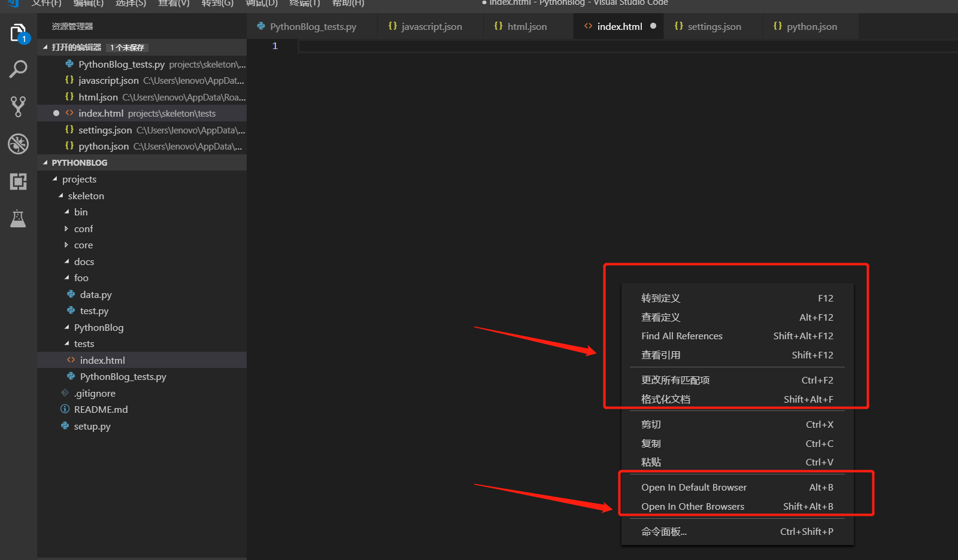Image resolution: width=958 pixels, height=560 pixels.
Task: Open the Source Control (git branch) icon
Action: pyautogui.click(x=18, y=106)
